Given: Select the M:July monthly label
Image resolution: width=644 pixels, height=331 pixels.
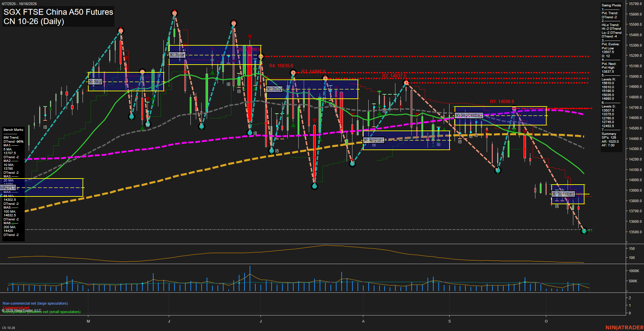Looking at the screenshot, I should click(274, 89).
